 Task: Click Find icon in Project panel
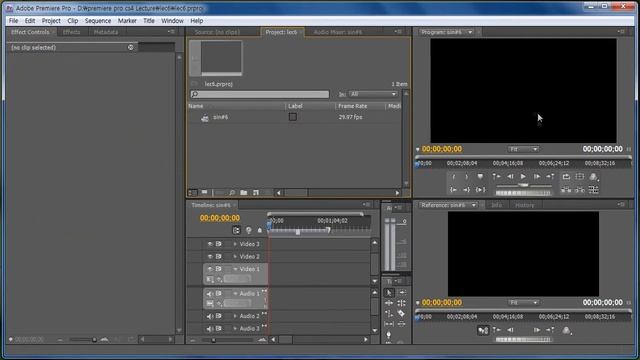232,193
